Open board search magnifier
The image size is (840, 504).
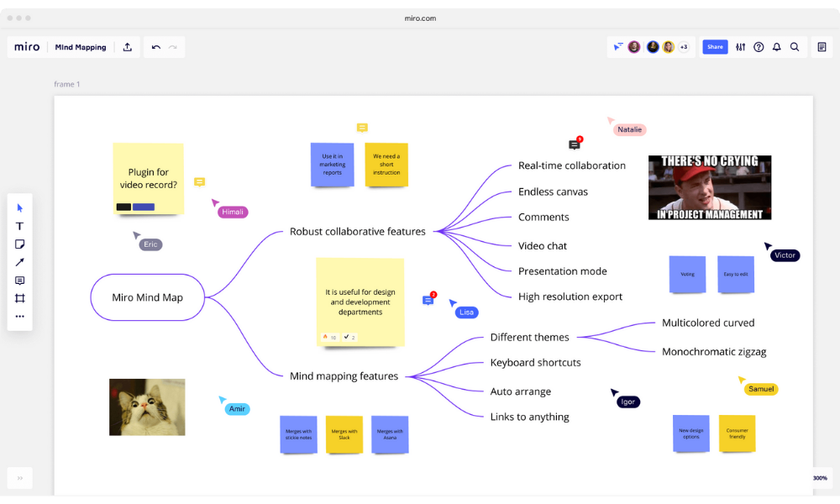795,47
